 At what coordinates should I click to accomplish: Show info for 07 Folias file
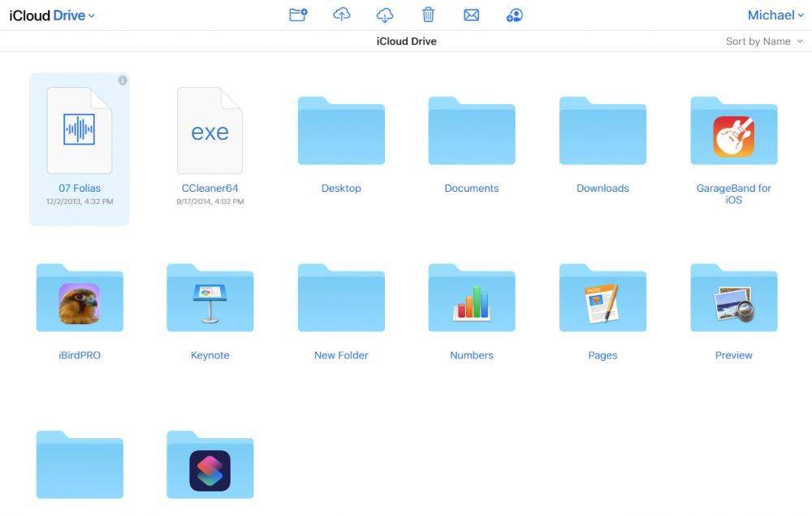click(x=123, y=80)
